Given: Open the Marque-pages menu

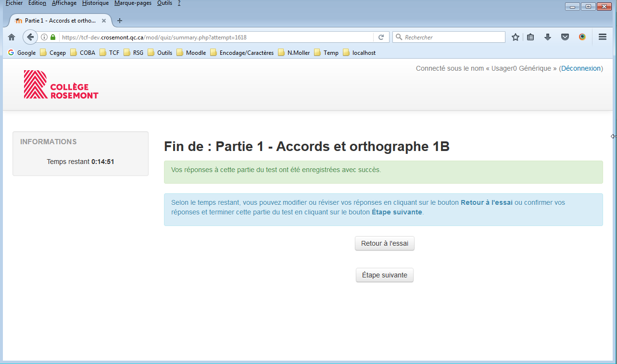Looking at the screenshot, I should (x=133, y=3).
